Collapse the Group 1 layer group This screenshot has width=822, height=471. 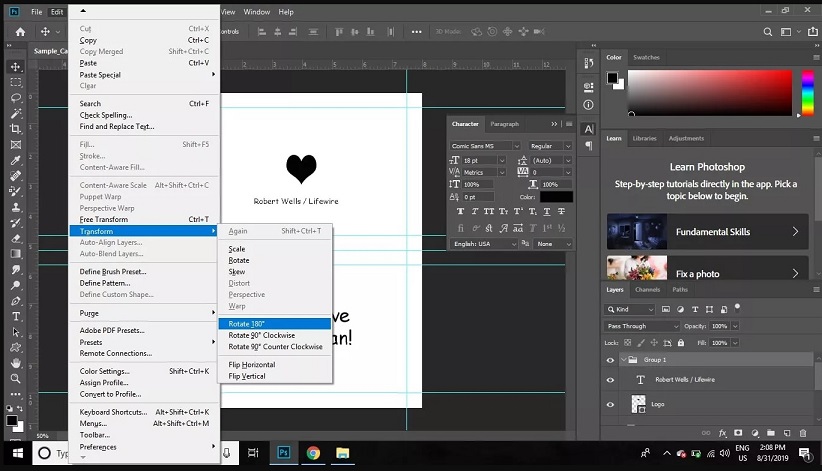tap(623, 360)
